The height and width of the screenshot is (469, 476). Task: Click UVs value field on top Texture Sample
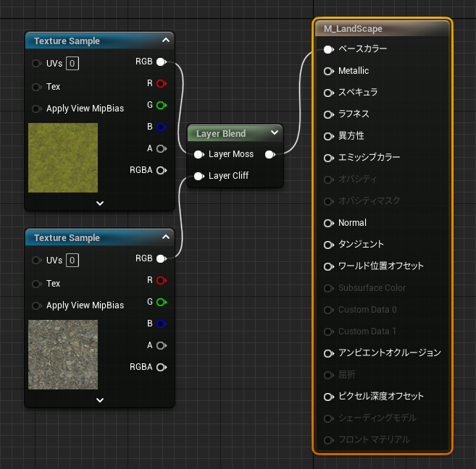(x=72, y=64)
